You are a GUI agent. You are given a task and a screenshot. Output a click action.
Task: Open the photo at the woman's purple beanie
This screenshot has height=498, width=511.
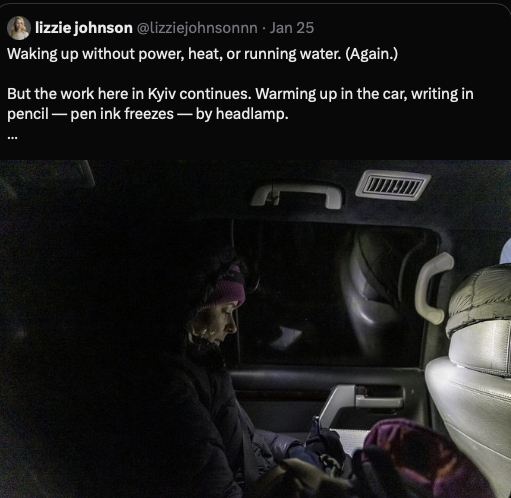pos(227,287)
